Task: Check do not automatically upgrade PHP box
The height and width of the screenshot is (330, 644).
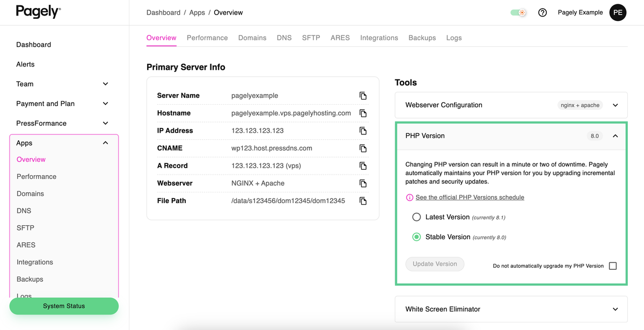Action: (613, 266)
